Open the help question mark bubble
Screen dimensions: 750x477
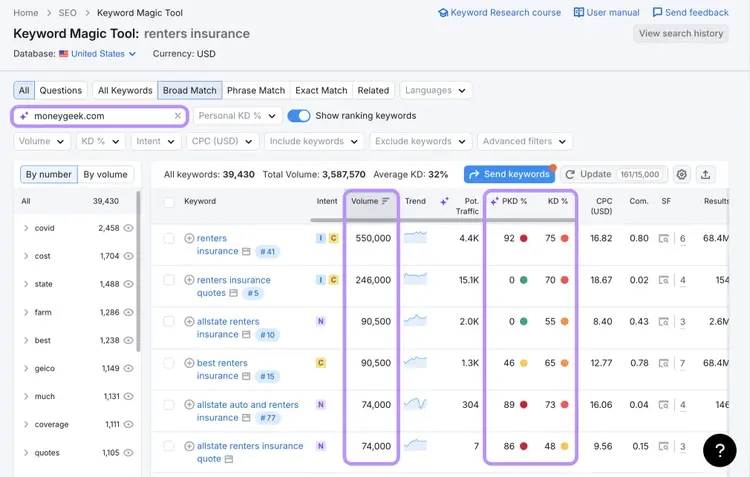(719, 450)
